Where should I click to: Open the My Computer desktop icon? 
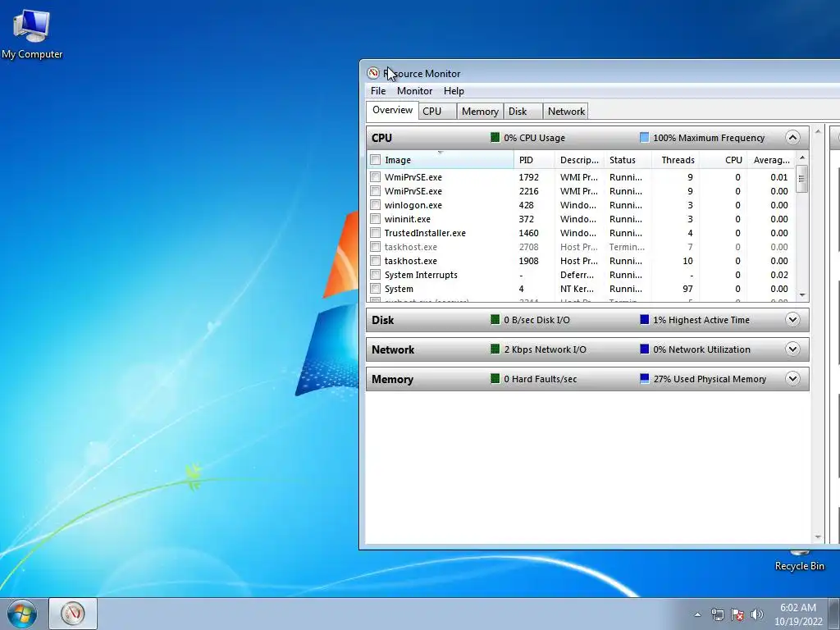[x=32, y=34]
